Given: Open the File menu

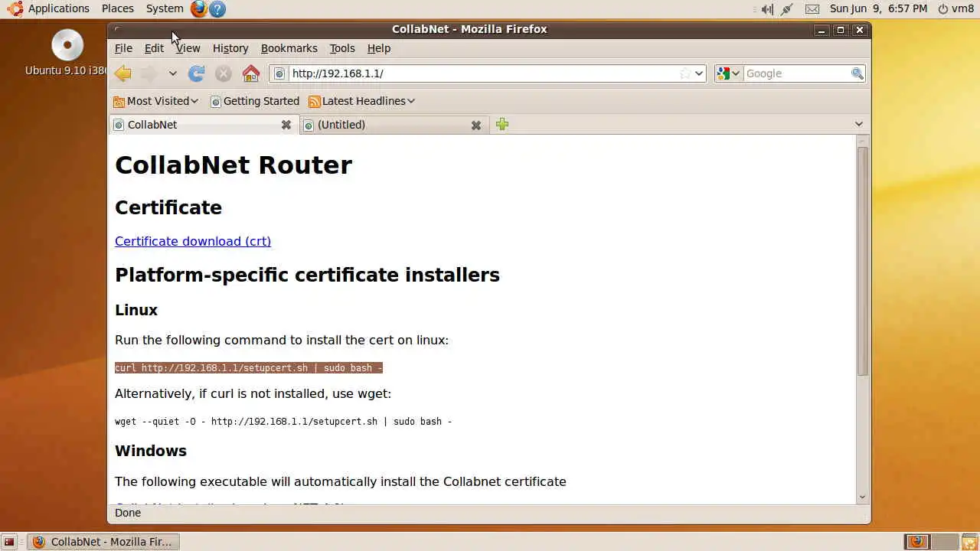Looking at the screenshot, I should click(123, 48).
